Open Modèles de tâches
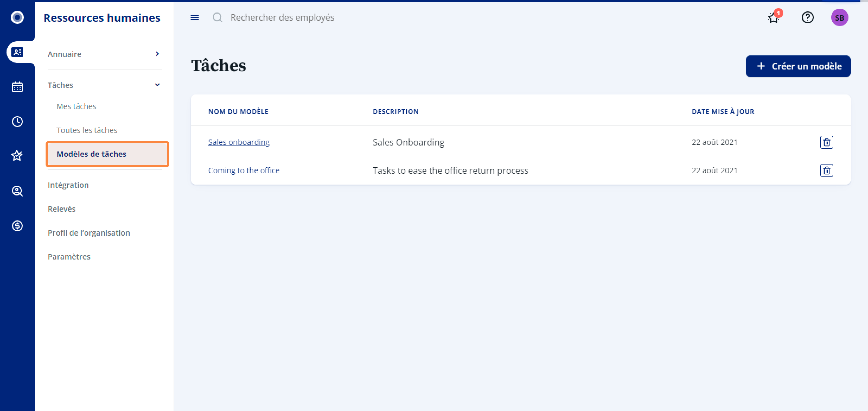The image size is (868, 411). pyautogui.click(x=107, y=154)
